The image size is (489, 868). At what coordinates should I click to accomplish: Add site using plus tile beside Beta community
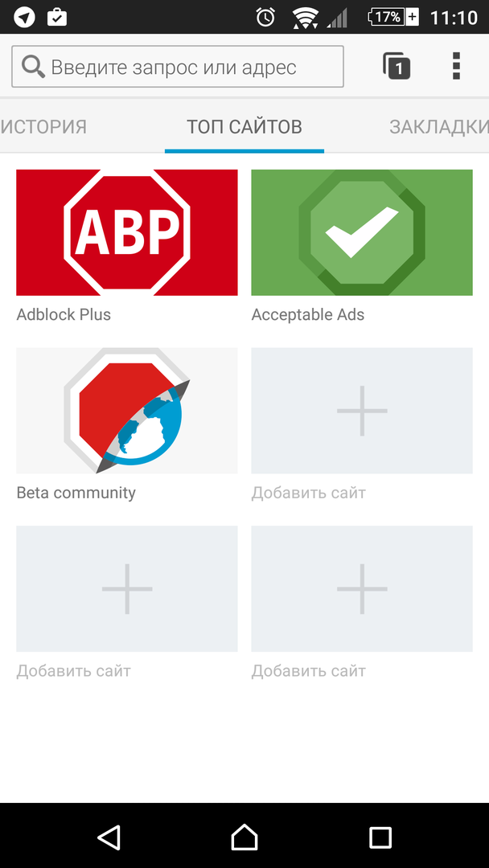[362, 411]
